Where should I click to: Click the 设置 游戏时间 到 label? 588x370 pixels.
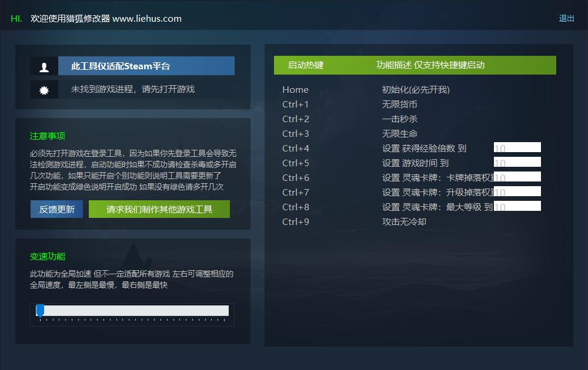click(x=415, y=163)
